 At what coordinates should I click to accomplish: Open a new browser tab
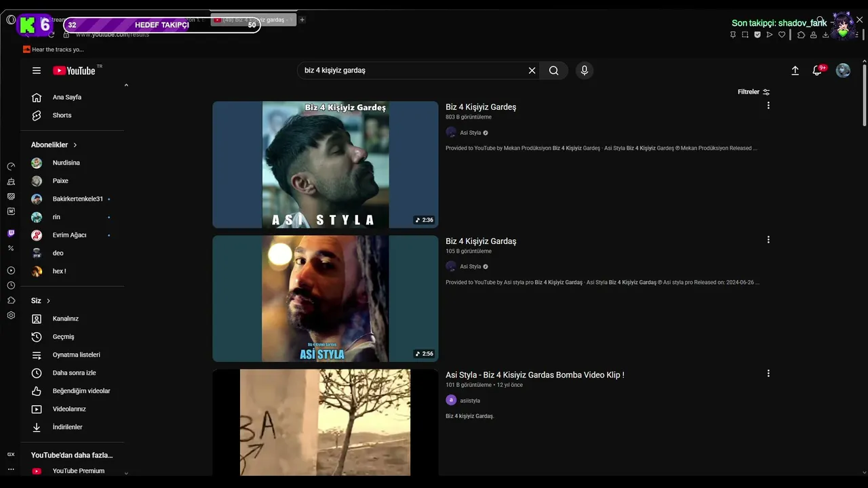coord(302,20)
